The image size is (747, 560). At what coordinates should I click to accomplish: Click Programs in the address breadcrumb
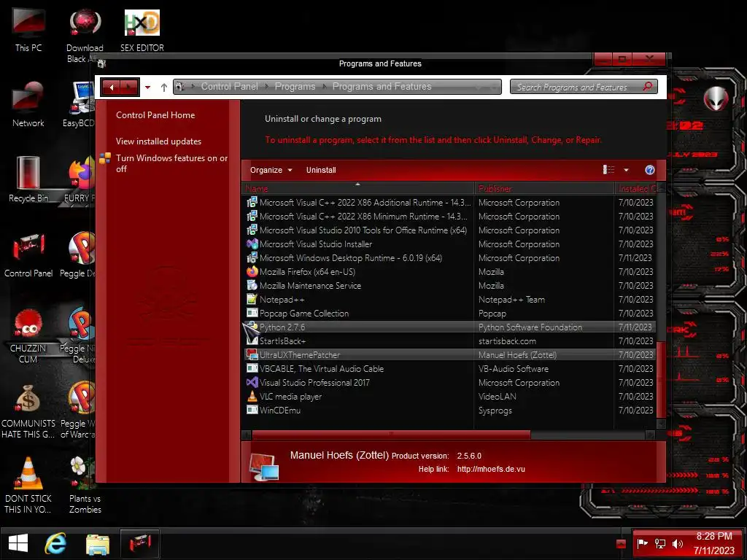click(x=295, y=86)
